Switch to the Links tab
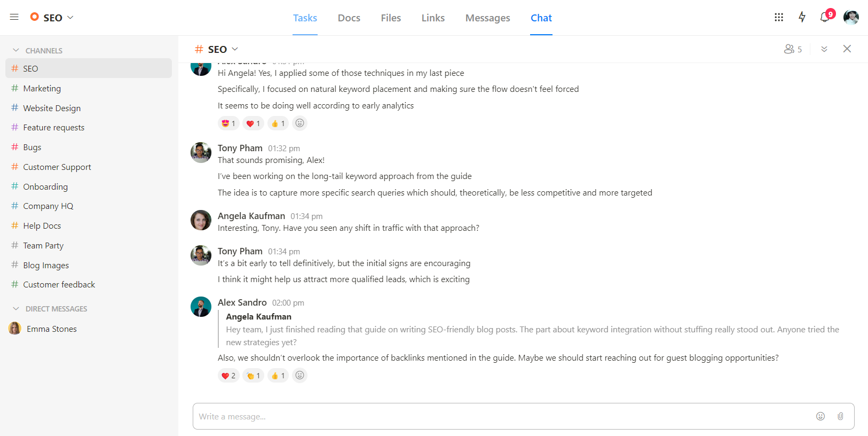 433,18
